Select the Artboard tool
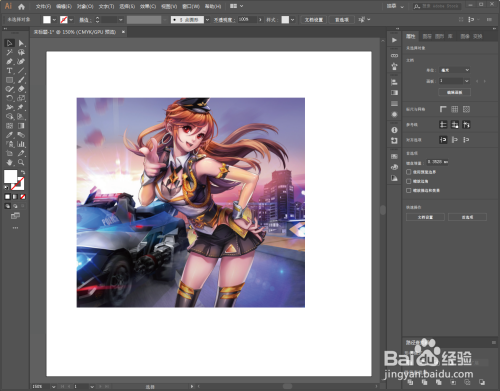This screenshot has width=500, height=391. click(x=9, y=153)
